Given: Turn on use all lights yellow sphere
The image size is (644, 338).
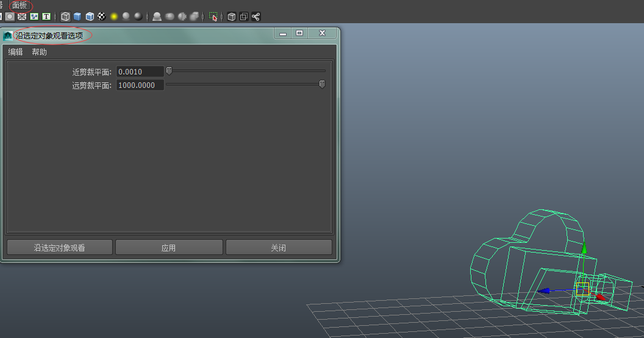Looking at the screenshot, I should coord(114,16).
